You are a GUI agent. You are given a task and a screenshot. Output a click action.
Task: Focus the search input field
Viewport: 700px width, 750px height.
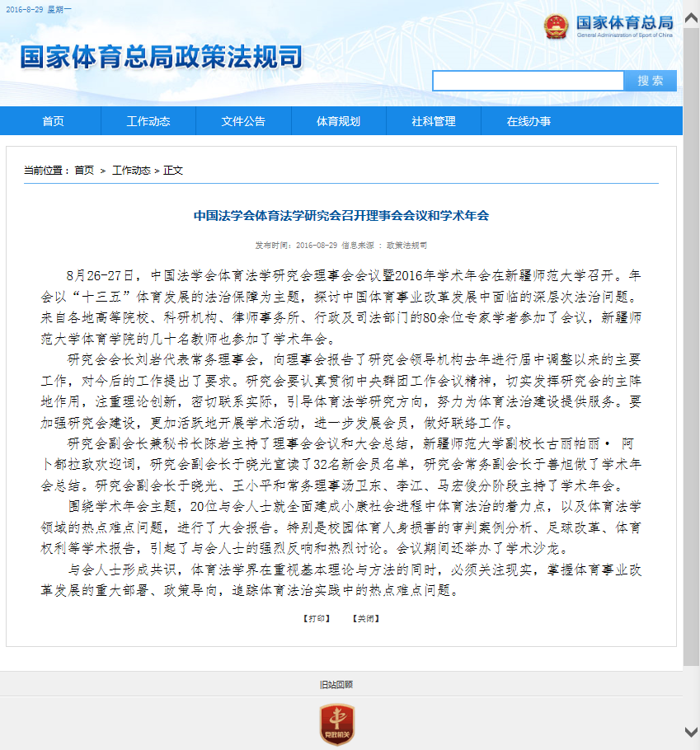[x=529, y=81]
